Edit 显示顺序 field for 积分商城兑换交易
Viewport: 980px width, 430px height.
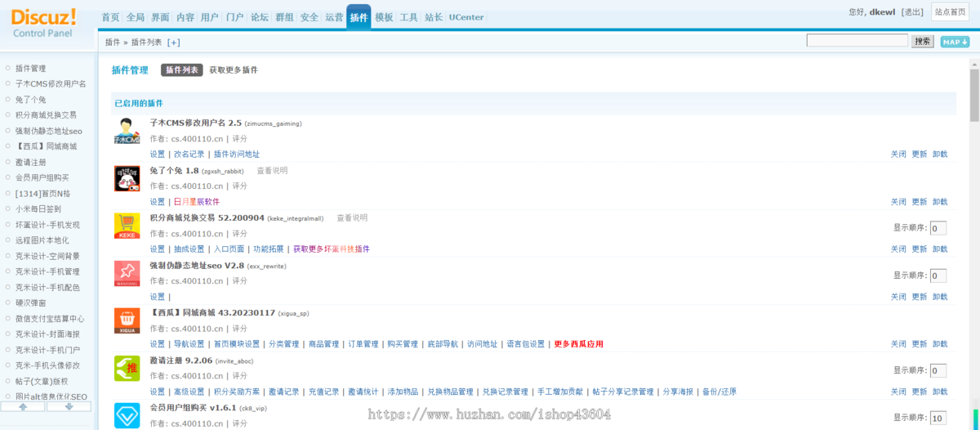938,228
